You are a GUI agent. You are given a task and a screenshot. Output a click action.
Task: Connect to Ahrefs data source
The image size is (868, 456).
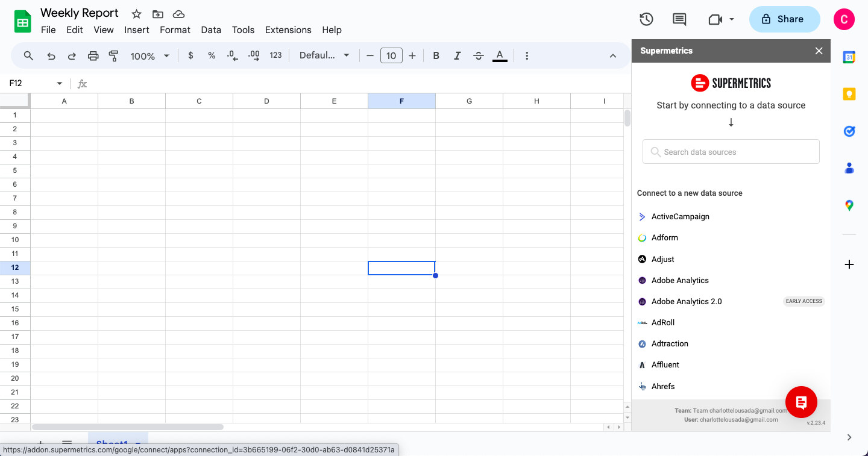(x=663, y=386)
